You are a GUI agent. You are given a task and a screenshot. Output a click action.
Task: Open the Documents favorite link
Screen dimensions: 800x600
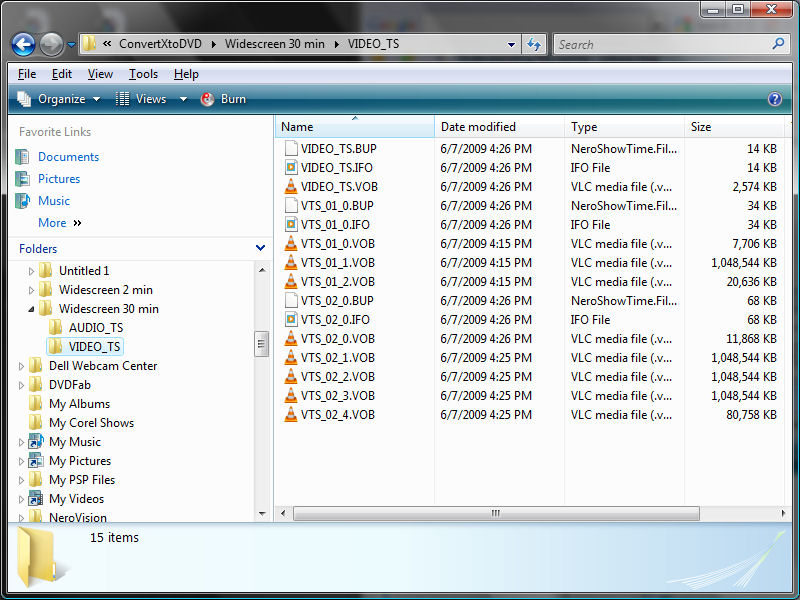[x=68, y=157]
